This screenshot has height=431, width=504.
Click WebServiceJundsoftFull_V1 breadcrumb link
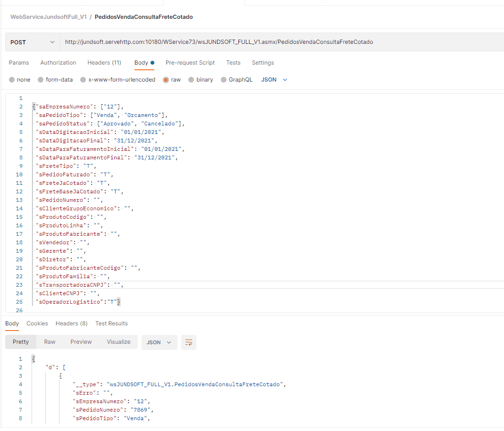click(x=48, y=17)
